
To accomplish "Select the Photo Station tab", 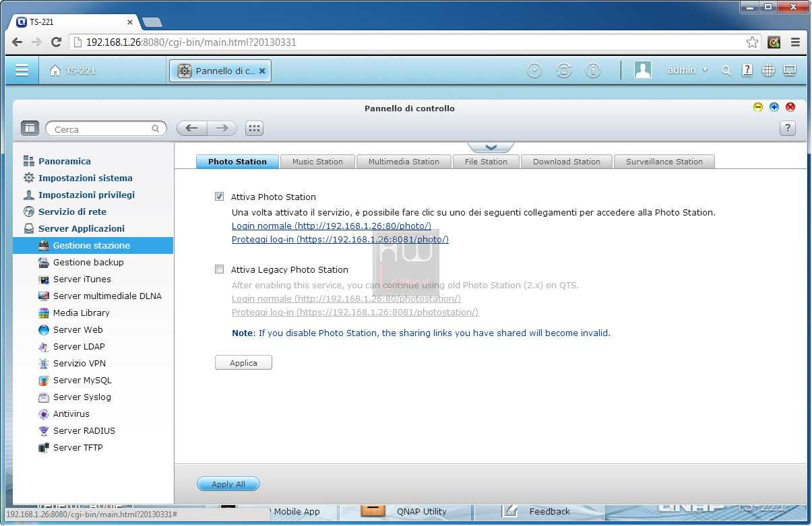I will (237, 162).
